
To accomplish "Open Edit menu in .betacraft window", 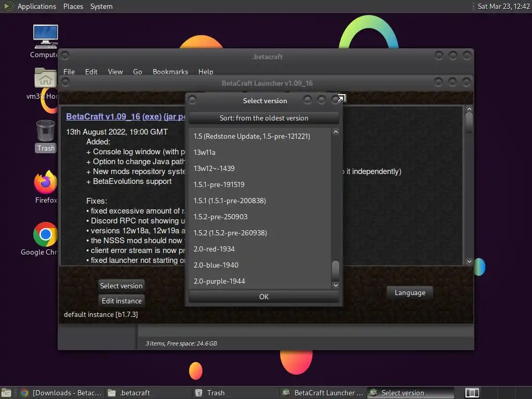I will [91, 72].
